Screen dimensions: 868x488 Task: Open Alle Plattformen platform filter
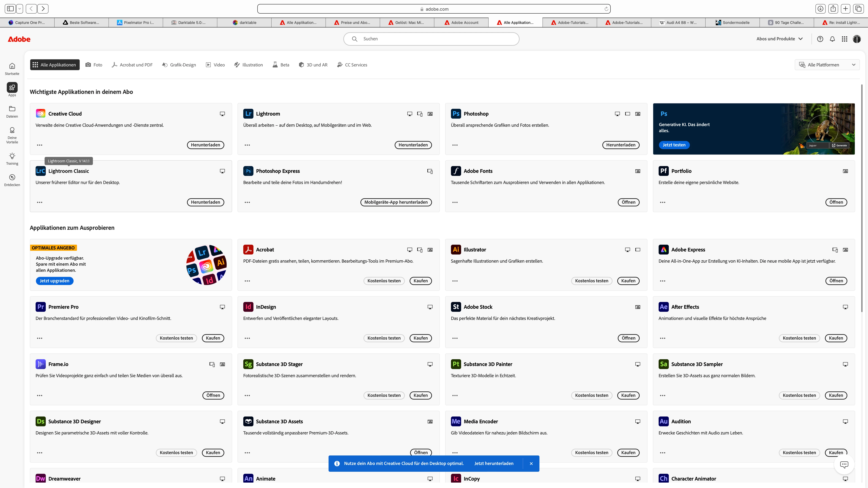(x=827, y=65)
